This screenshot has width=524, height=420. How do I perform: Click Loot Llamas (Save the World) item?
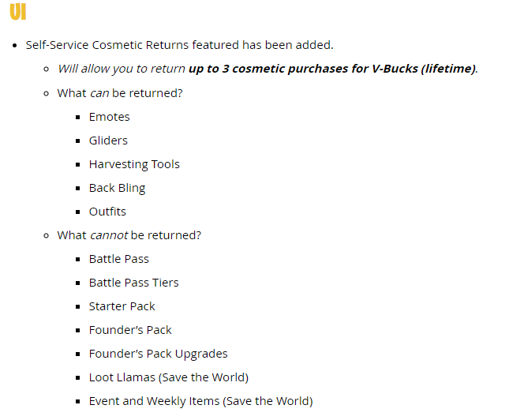[x=169, y=377]
